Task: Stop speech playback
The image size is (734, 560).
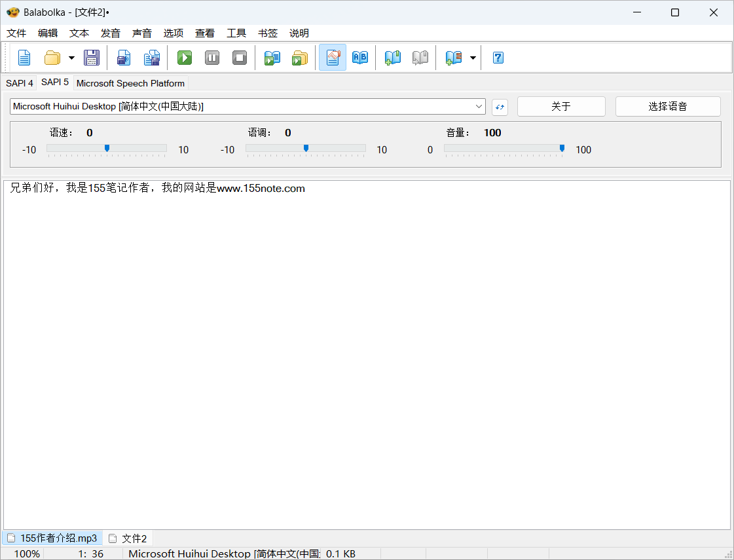Action: 240,58
